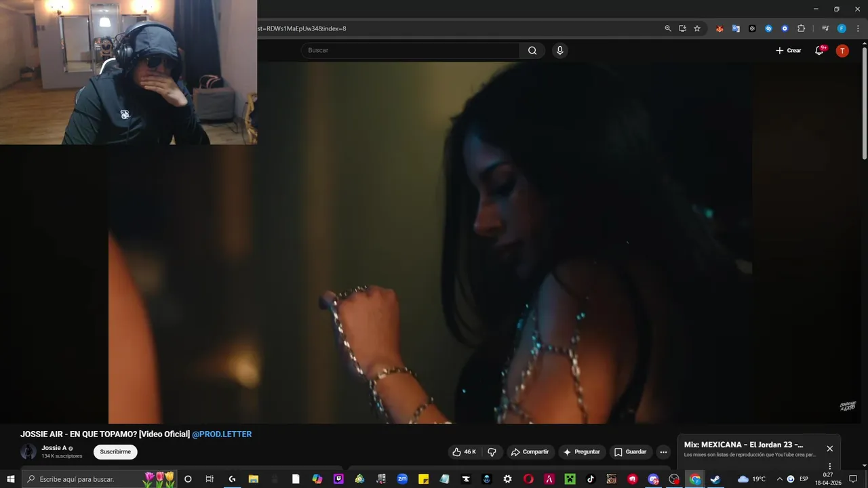This screenshot has width=868, height=488.
Task: Open the Copilot icon on taskbar
Action: coord(317,479)
